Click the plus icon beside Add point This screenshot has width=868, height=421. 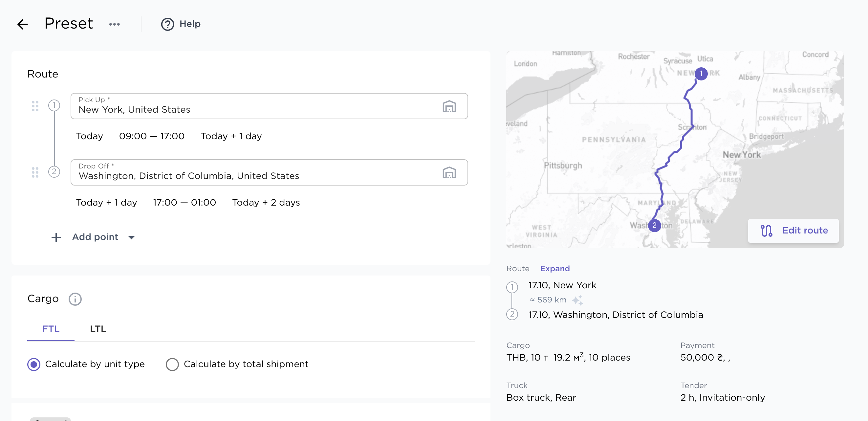[56, 237]
